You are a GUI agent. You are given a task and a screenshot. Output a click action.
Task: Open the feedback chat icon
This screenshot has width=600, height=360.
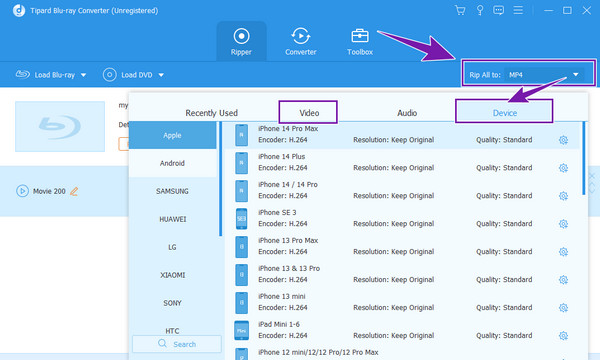[x=498, y=10]
